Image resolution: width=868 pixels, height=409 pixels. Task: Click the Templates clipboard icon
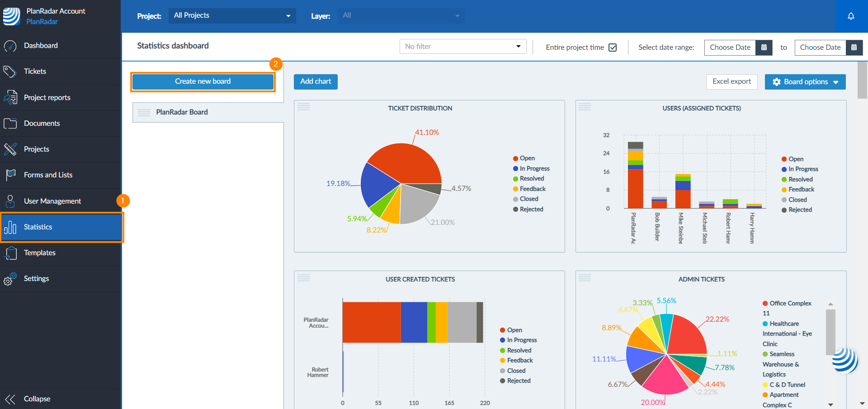click(10, 253)
